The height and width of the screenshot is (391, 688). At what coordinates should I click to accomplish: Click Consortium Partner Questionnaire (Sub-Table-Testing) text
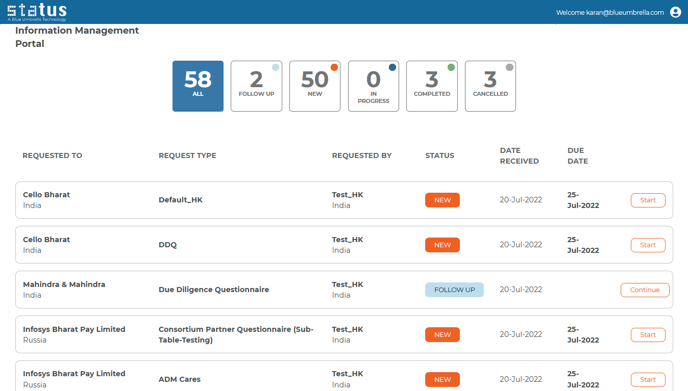(236, 334)
